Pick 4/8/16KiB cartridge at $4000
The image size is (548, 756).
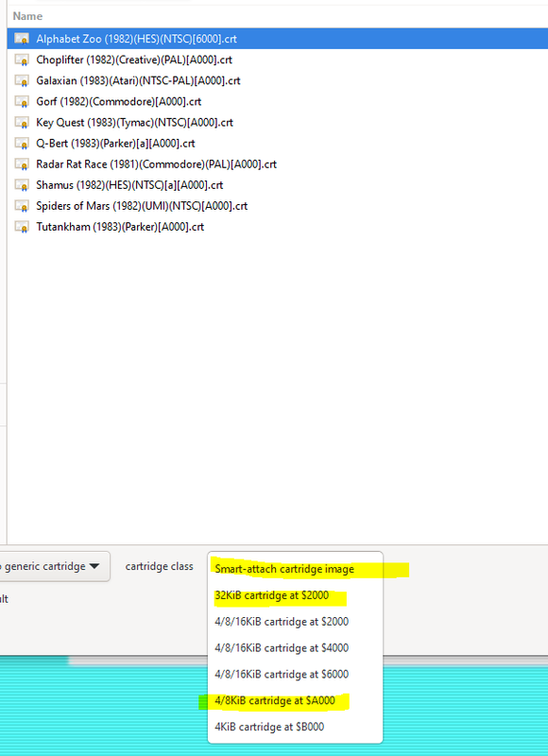[x=282, y=647]
